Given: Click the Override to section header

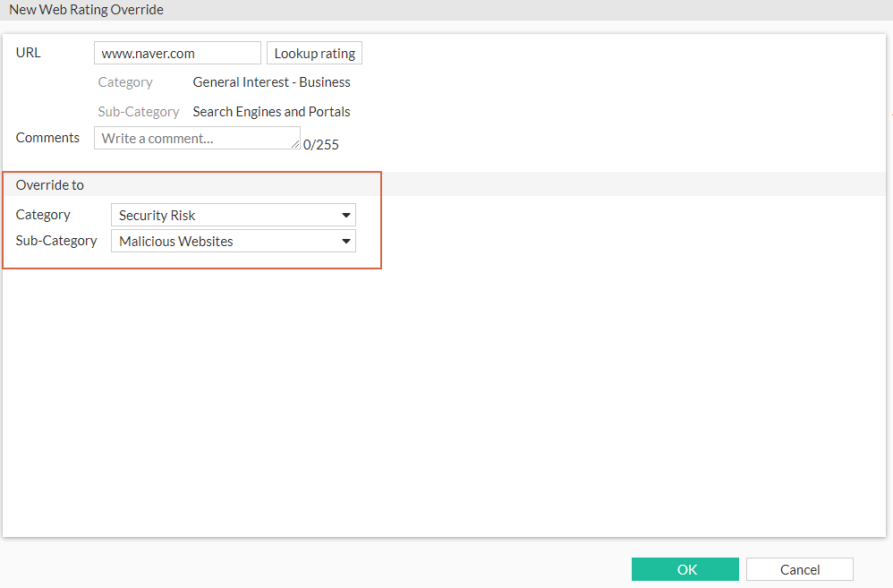Looking at the screenshot, I should (x=50, y=184).
